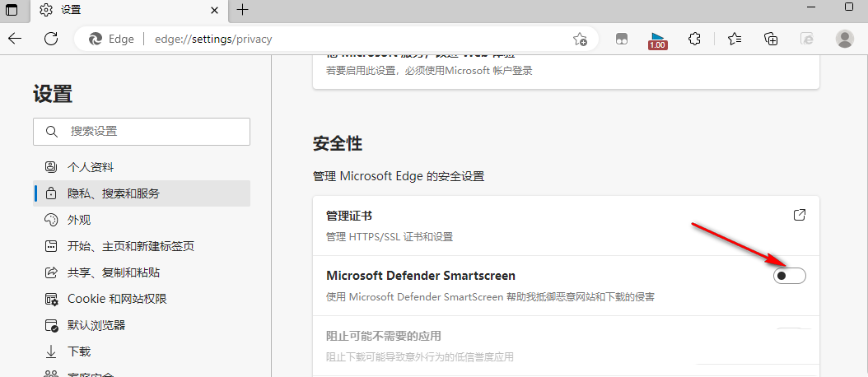Open 默认浏览器 settings section
The height and width of the screenshot is (377, 868).
pyautogui.click(x=142, y=325)
